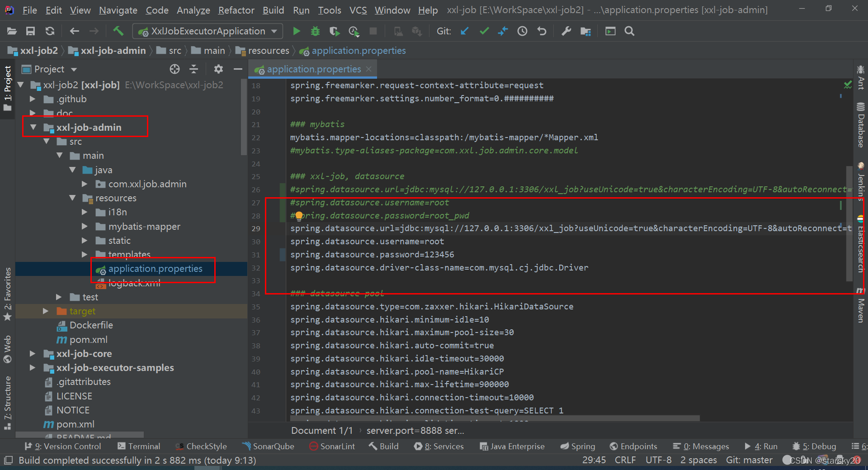Open the Endpoints tool window
Screen dimensions: 868x470
pos(633,446)
